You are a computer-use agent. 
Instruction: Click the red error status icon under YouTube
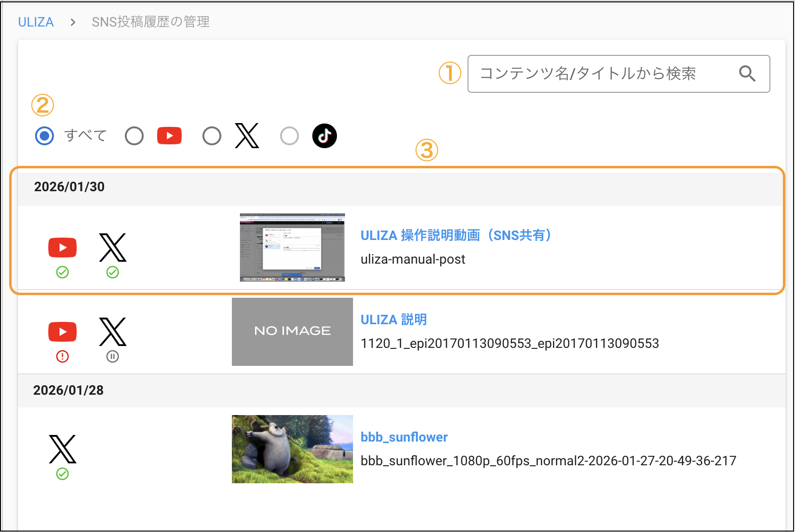[x=62, y=356]
